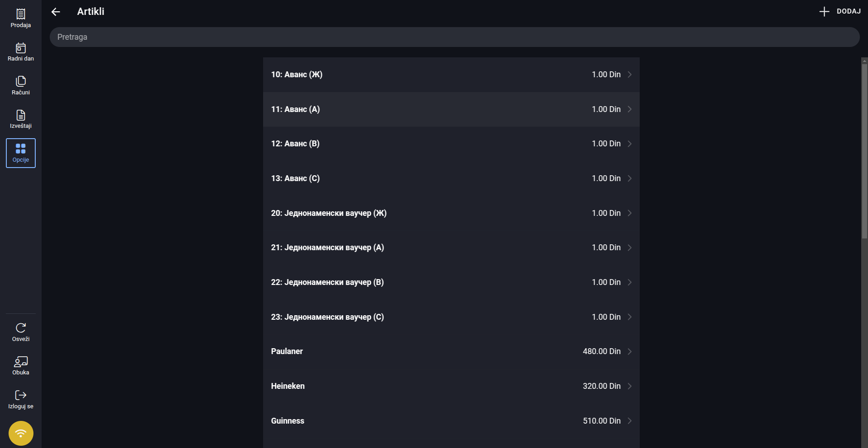The width and height of the screenshot is (868, 448).
Task: Select the Opcije grid icon
Action: coord(21,149)
